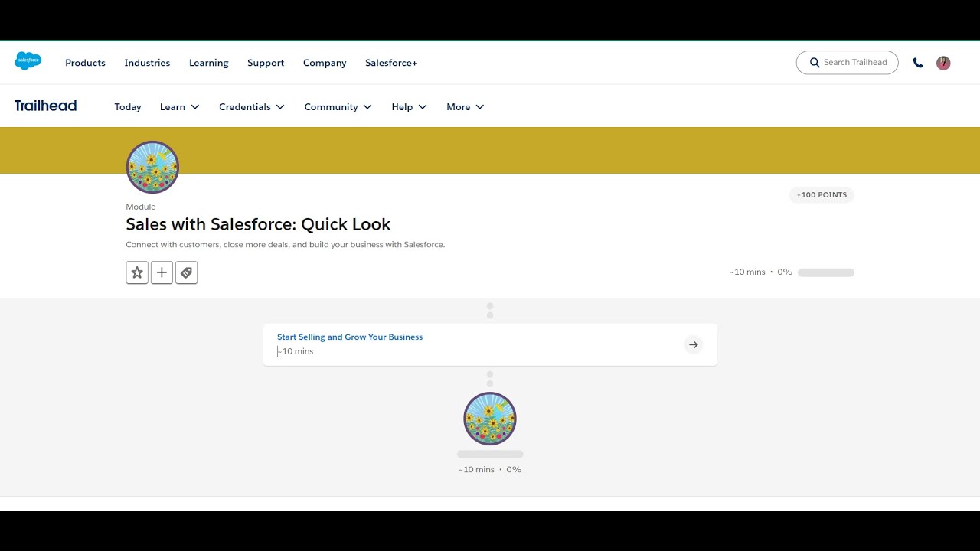The image size is (980, 551).
Task: Open Start Selling and Grow Your Business
Action: click(350, 337)
